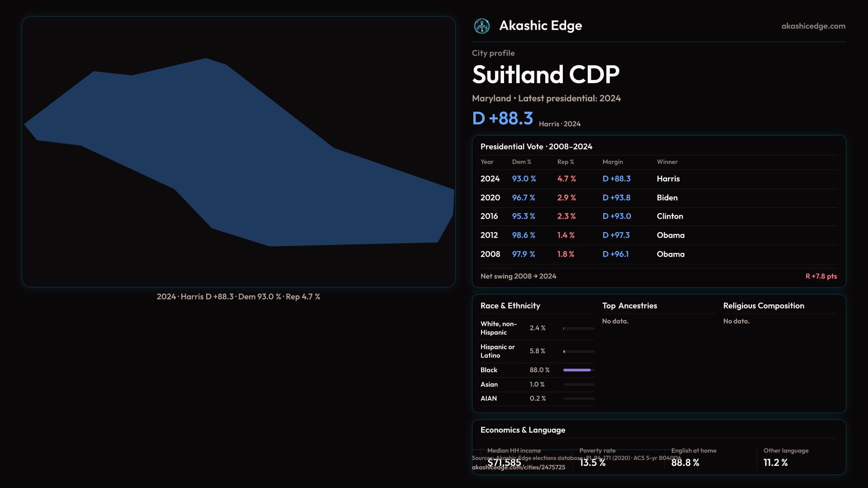The height and width of the screenshot is (488, 868).
Task: Click the Akashic Edge brand title
Action: (x=540, y=26)
